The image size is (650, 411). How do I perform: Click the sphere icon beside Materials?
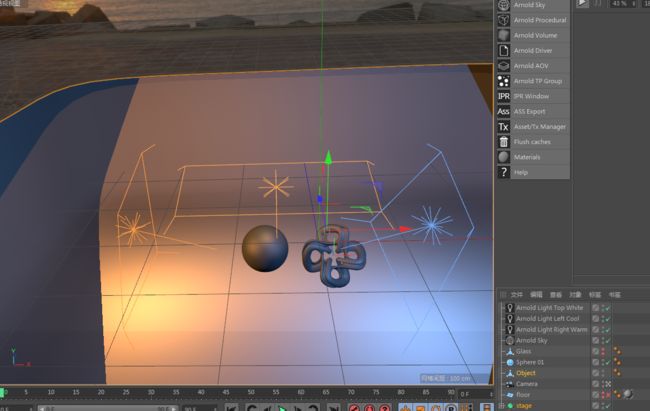[503, 157]
